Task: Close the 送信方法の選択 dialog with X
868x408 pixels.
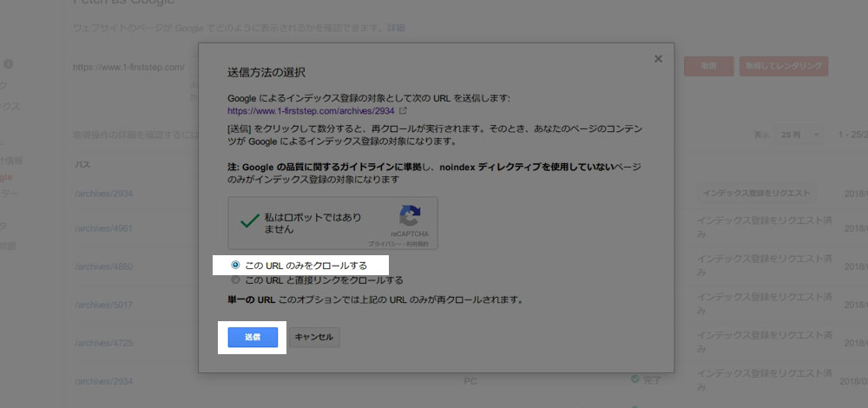Action: click(x=658, y=59)
